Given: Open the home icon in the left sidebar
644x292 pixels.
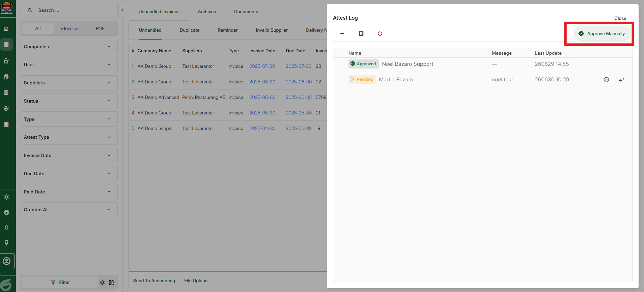Looking at the screenshot, I should coord(6,29).
